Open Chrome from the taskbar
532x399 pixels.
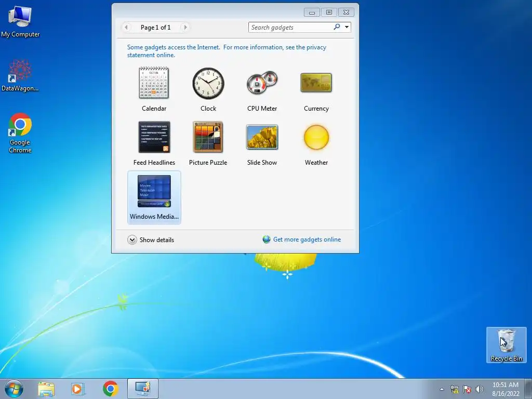pos(110,389)
